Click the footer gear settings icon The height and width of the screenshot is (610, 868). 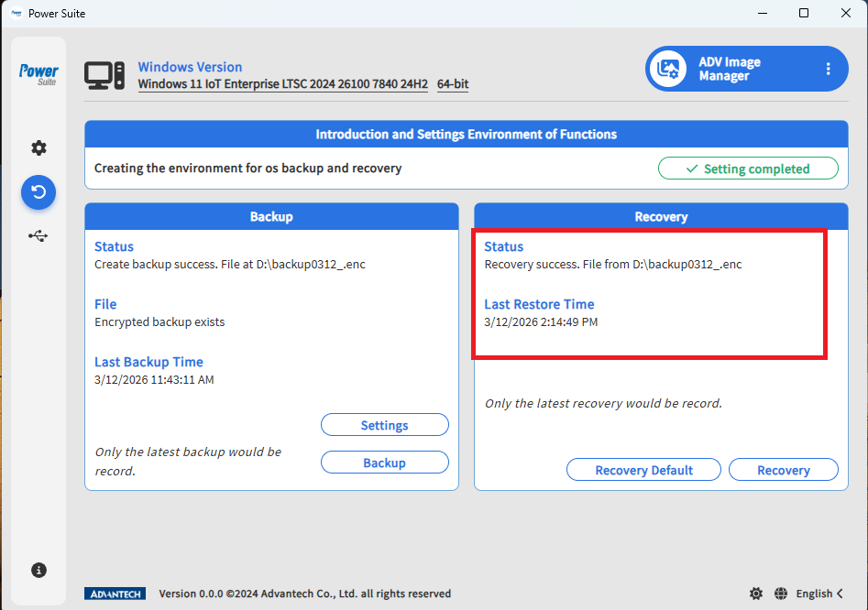(x=756, y=594)
